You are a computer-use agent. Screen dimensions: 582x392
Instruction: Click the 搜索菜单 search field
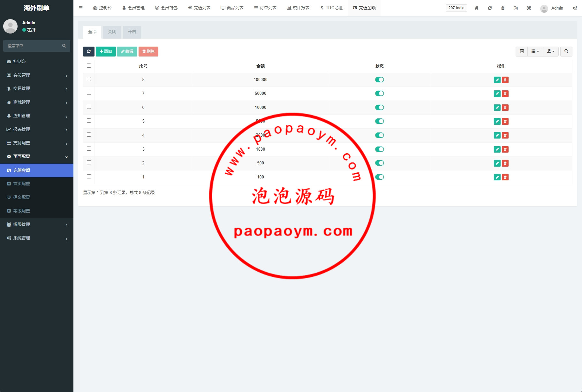point(34,46)
